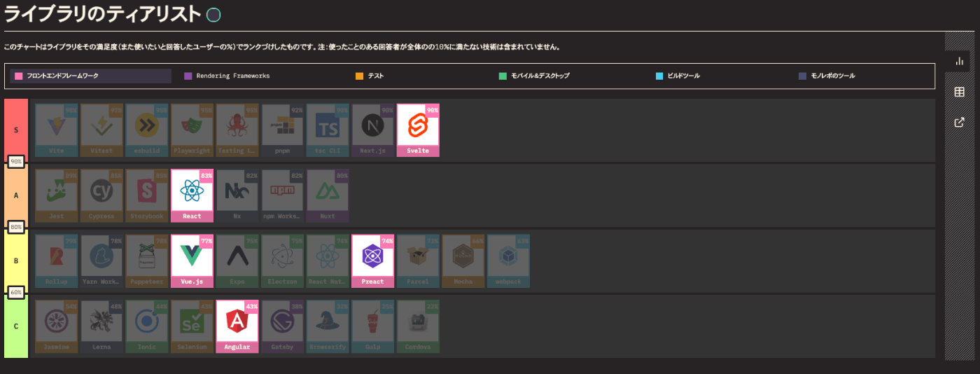Click the Lerna tile
980x374 pixels.
click(101, 326)
